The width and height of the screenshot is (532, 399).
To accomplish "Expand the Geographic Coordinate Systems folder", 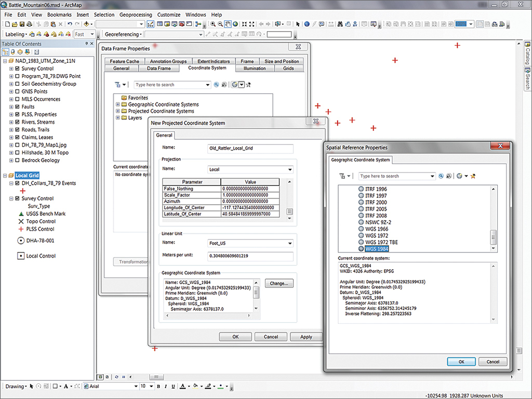I will 118,104.
